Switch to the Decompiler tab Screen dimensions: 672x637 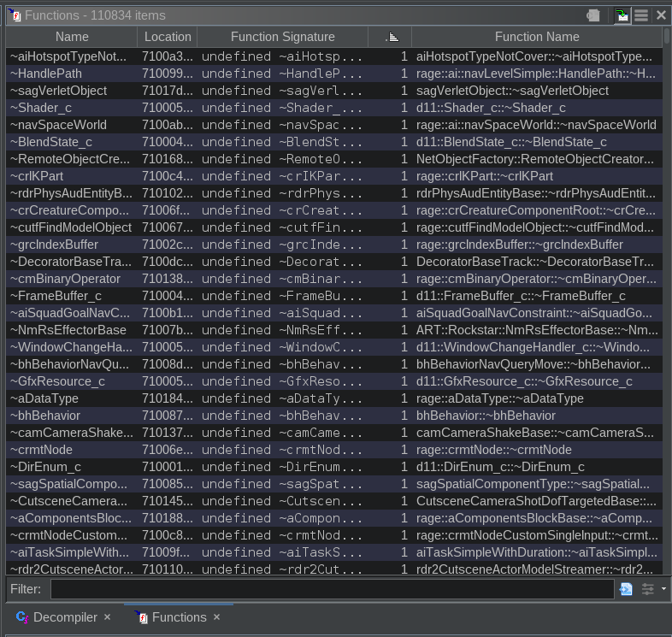pyautogui.click(x=65, y=617)
